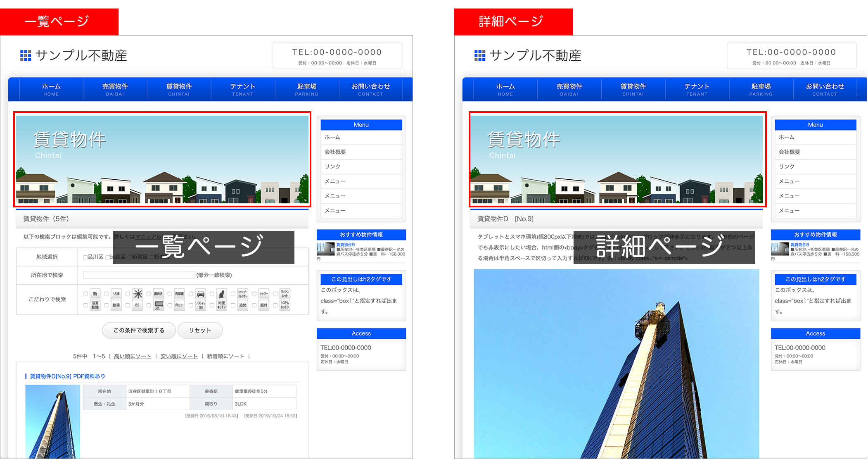Image resolution: width=868 pixels, height=459 pixels.
Task: Click the car (parking) feature icon
Action: click(201, 294)
